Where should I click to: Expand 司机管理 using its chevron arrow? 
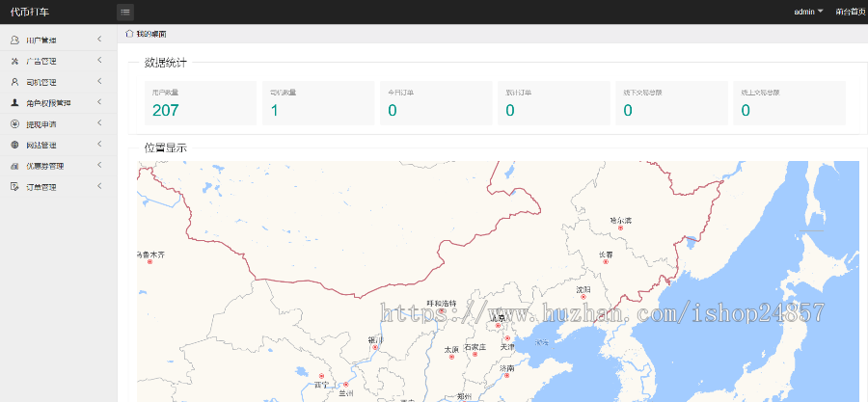pos(99,81)
